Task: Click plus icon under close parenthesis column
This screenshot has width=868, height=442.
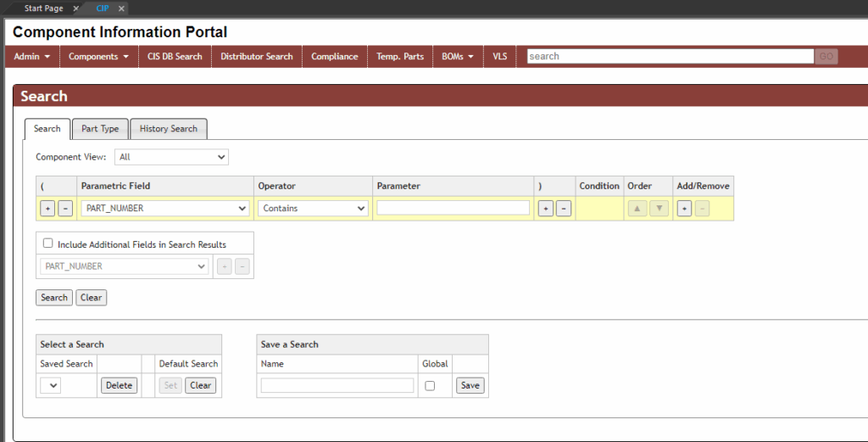Action: pos(546,208)
